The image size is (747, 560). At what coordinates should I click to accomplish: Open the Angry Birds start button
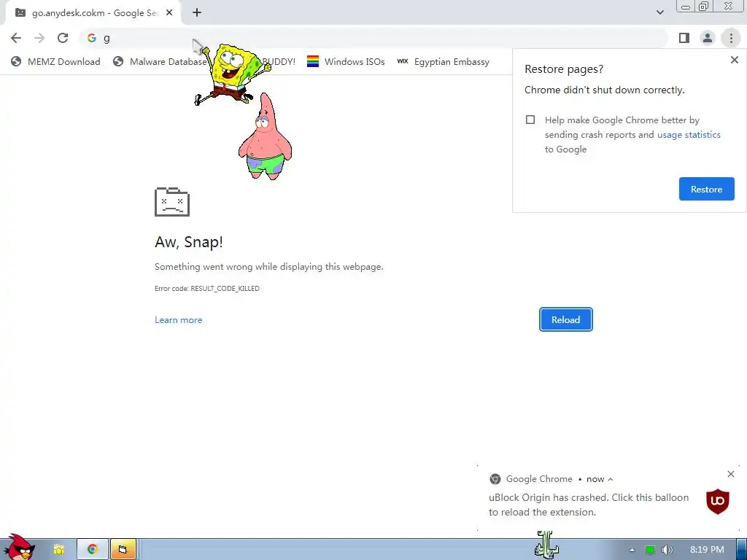pos(18,547)
